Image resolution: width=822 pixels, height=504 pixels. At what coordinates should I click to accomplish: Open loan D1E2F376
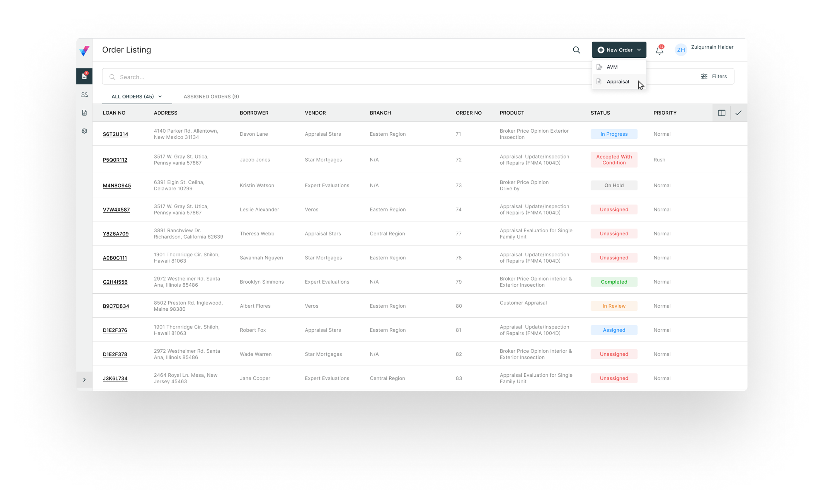pyautogui.click(x=115, y=330)
